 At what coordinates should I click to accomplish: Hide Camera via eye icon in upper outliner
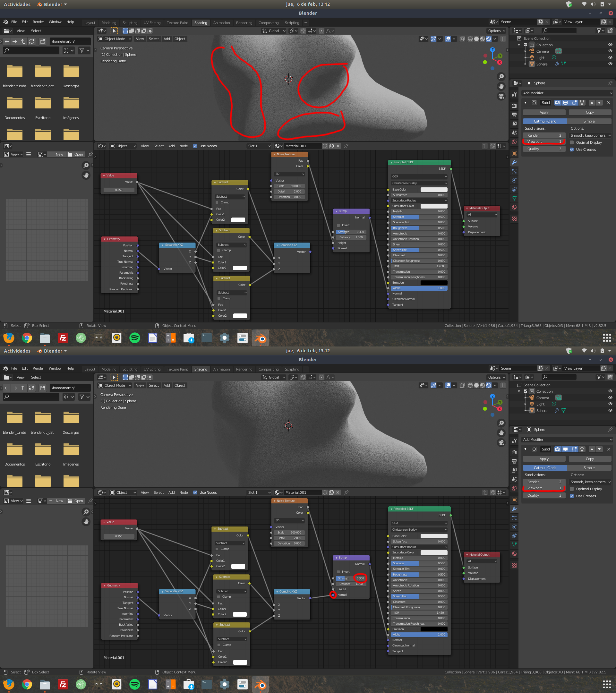coord(610,51)
